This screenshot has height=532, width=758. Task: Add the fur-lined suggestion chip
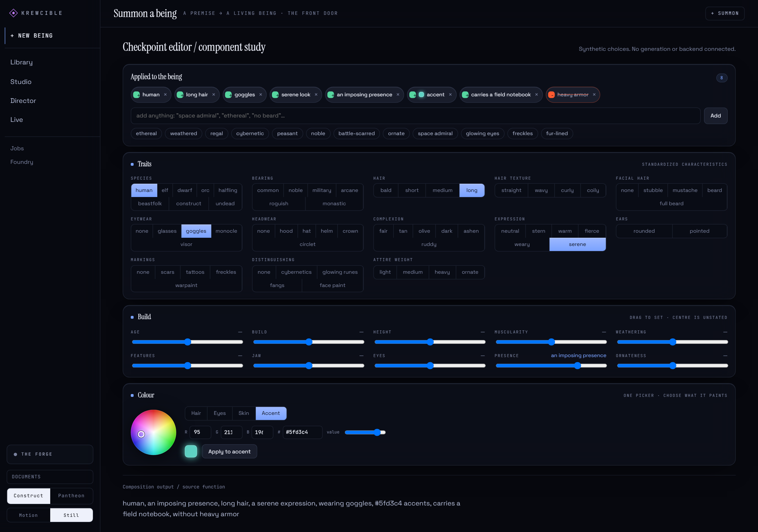[x=556, y=133]
